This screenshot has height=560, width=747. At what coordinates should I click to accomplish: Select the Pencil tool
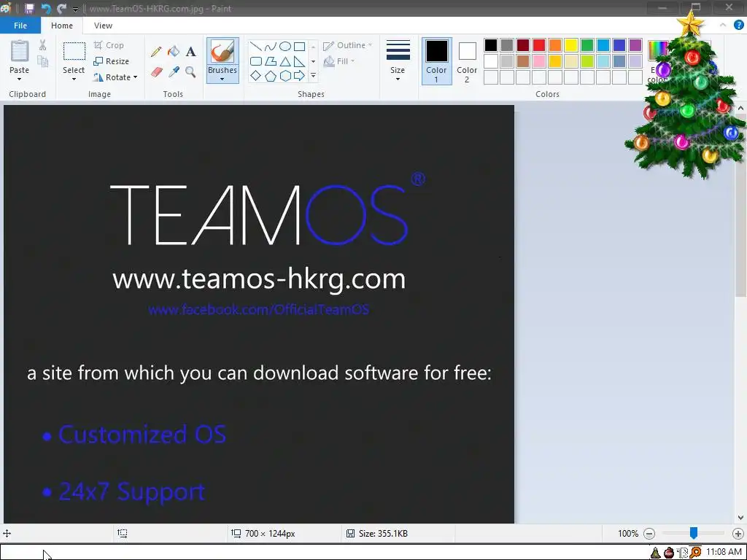(156, 52)
